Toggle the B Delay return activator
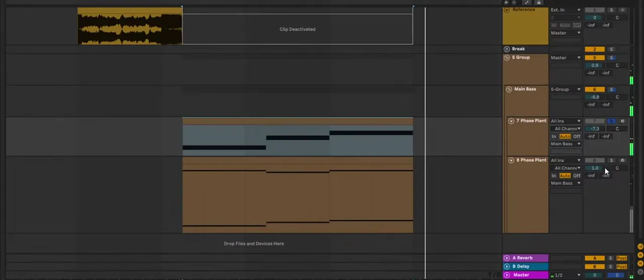 (x=595, y=267)
